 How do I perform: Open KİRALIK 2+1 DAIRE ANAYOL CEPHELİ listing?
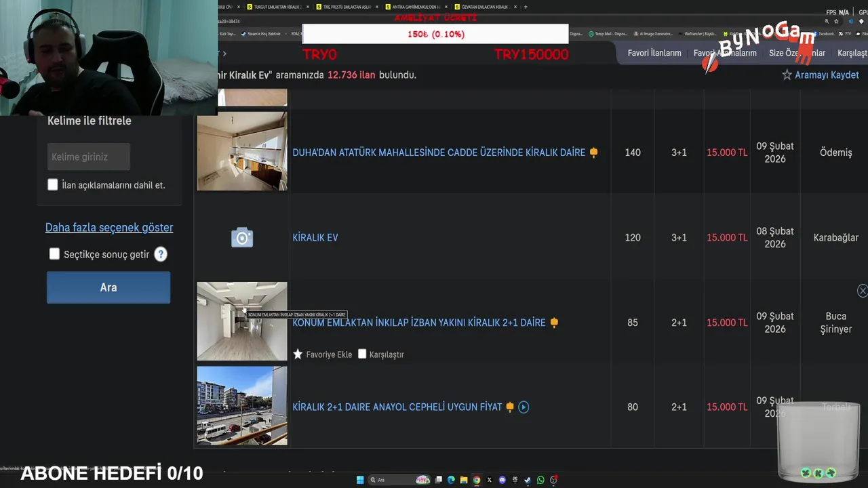coord(397,407)
